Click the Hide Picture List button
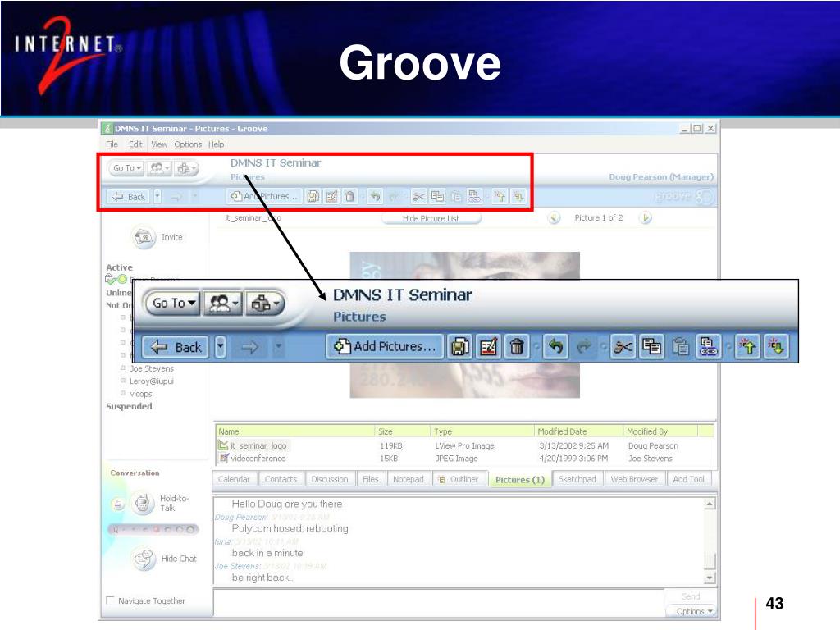Screen dimensions: 840x630 431,218
